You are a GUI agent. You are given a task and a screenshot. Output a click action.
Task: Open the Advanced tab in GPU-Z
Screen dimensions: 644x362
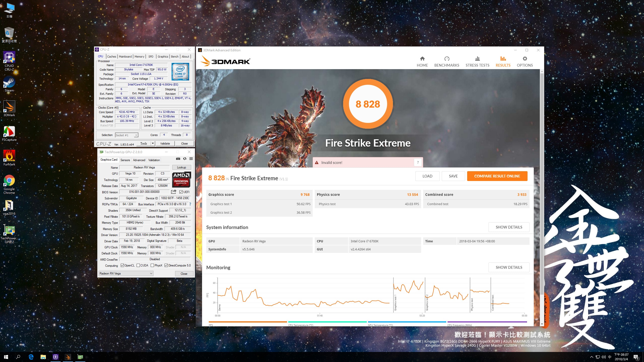click(x=139, y=160)
